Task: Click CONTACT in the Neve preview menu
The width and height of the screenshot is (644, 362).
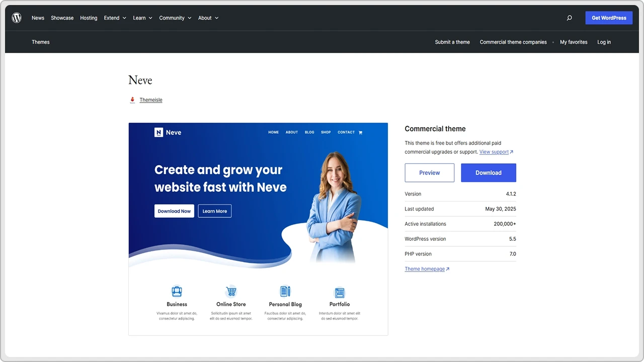Action: click(346, 132)
